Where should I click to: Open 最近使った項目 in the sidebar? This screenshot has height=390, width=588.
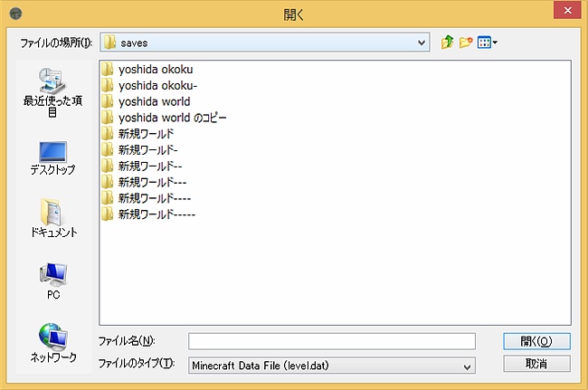[52, 92]
